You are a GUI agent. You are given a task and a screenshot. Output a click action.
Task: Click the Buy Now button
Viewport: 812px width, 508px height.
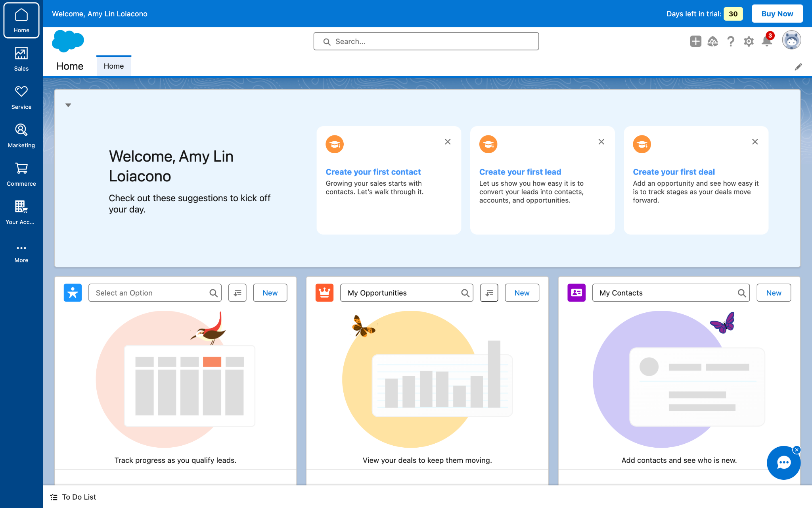click(x=777, y=14)
